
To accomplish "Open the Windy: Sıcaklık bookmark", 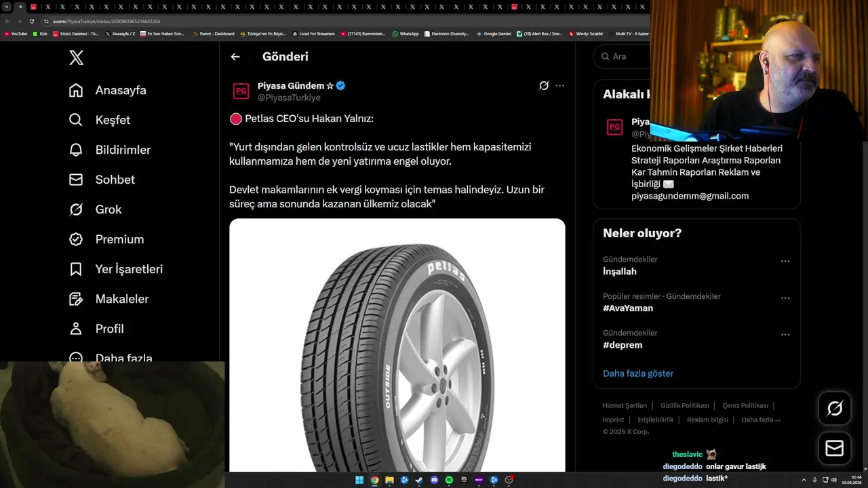I will 586,33.
